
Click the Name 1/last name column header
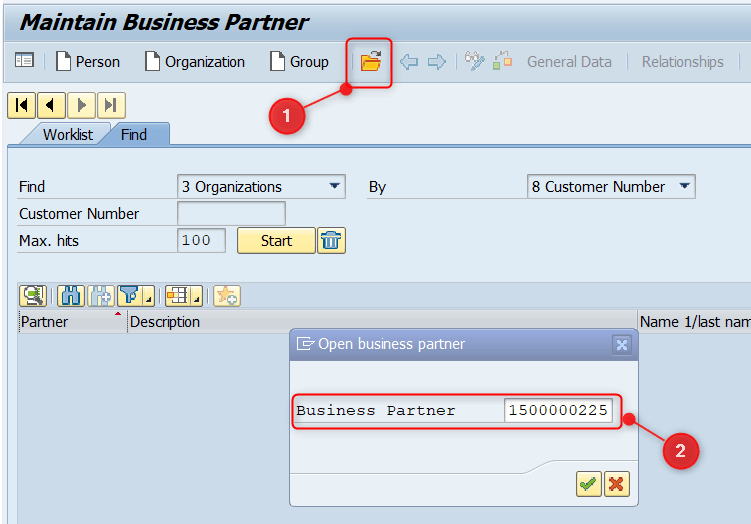[x=694, y=322]
